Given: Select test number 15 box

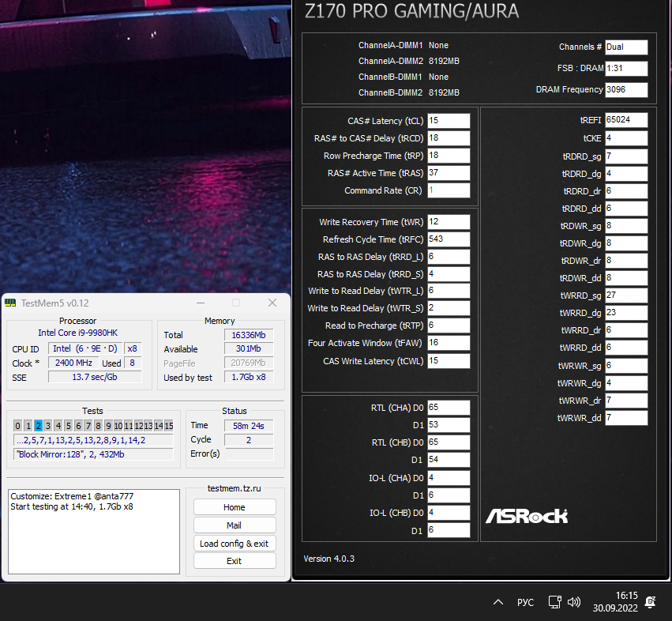Looking at the screenshot, I should (169, 425).
